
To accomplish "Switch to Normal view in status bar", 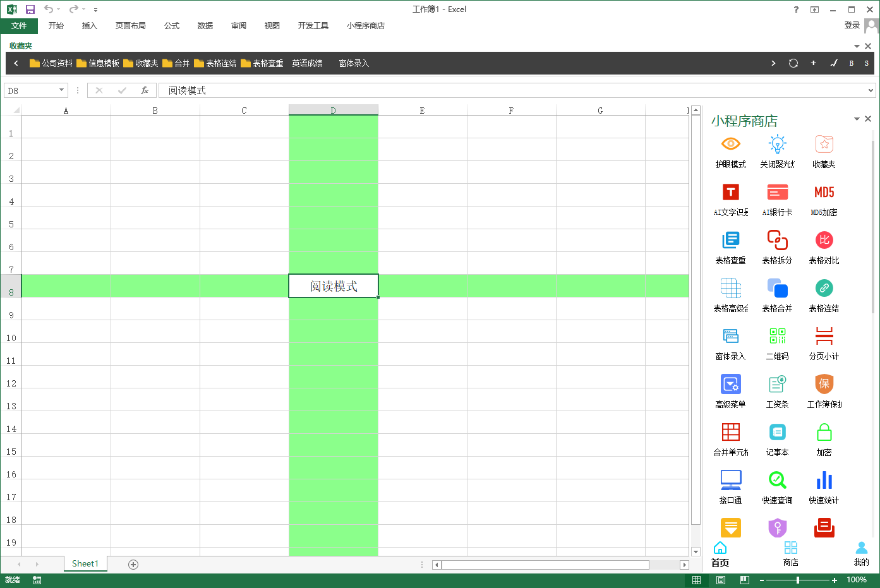I will pos(696,580).
